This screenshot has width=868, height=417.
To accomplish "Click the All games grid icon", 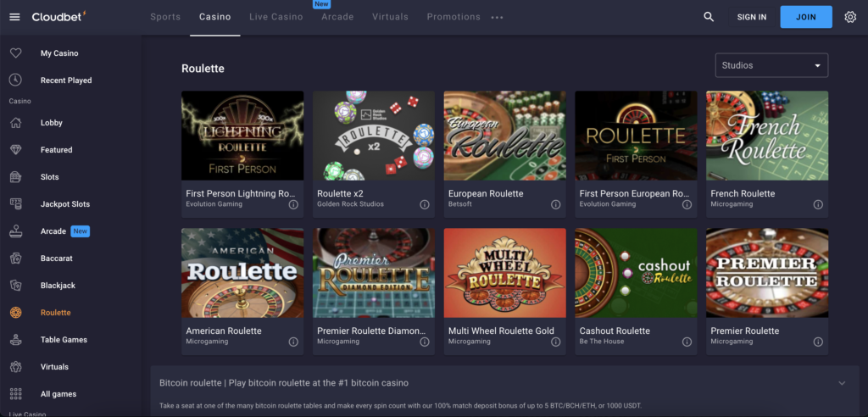I will point(15,394).
